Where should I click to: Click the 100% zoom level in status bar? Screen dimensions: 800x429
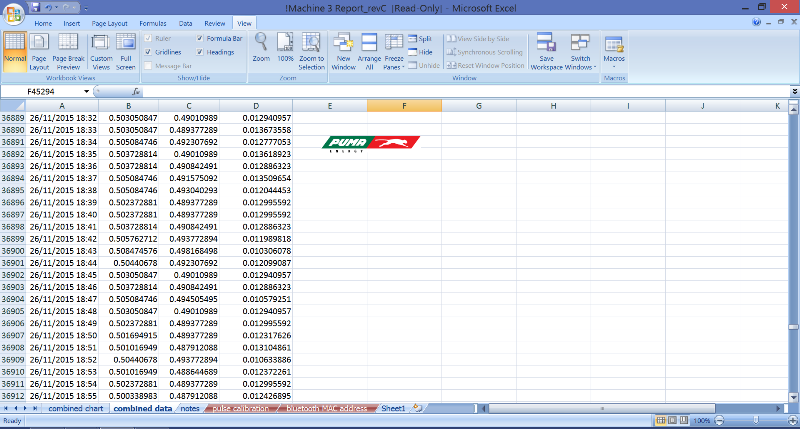[702, 421]
